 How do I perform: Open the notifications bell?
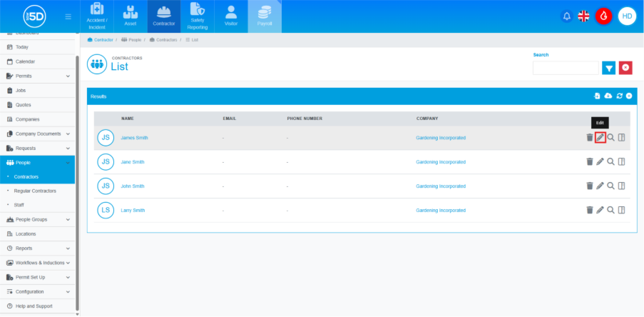pos(567,16)
